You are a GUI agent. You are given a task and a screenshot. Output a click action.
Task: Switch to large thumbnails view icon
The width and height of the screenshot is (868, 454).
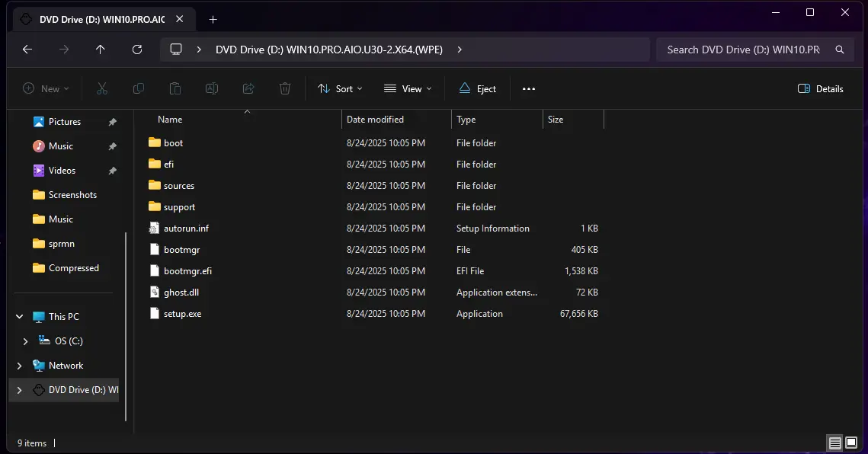(851, 443)
